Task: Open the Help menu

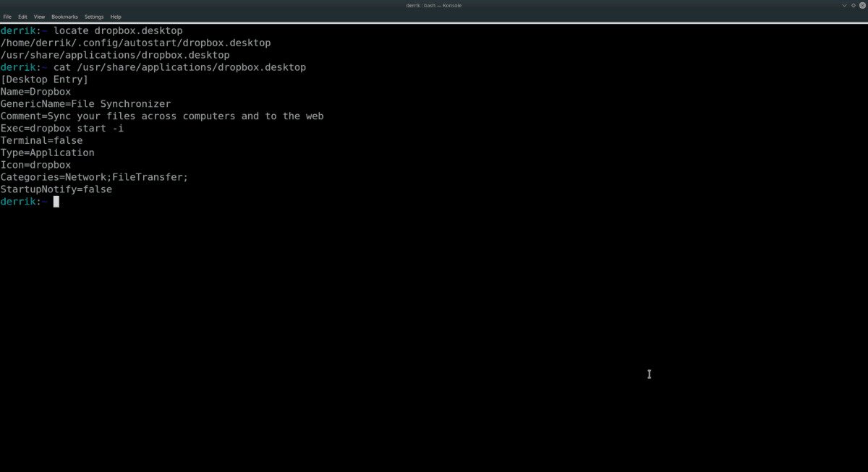Action: click(x=116, y=17)
